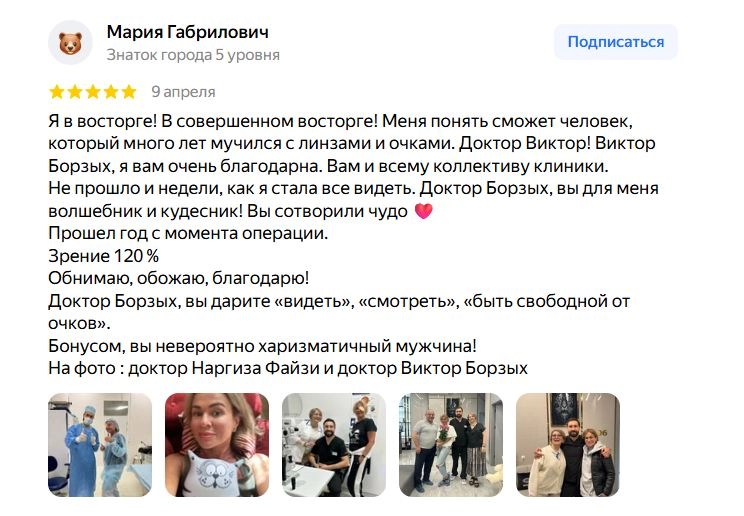Open photo of surgeons in blue gowns

pyautogui.click(x=100, y=445)
